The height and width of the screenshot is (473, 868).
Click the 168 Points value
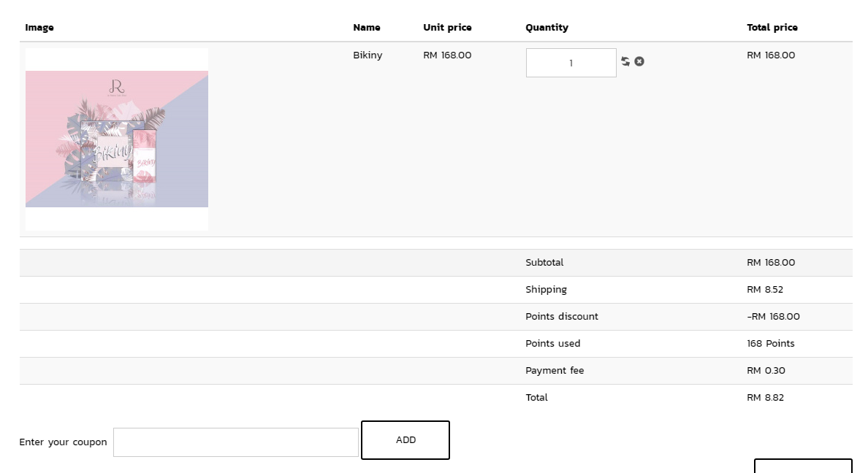point(771,344)
